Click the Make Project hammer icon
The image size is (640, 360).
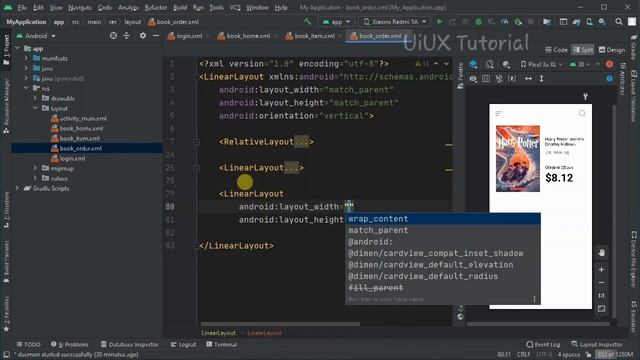(308, 22)
